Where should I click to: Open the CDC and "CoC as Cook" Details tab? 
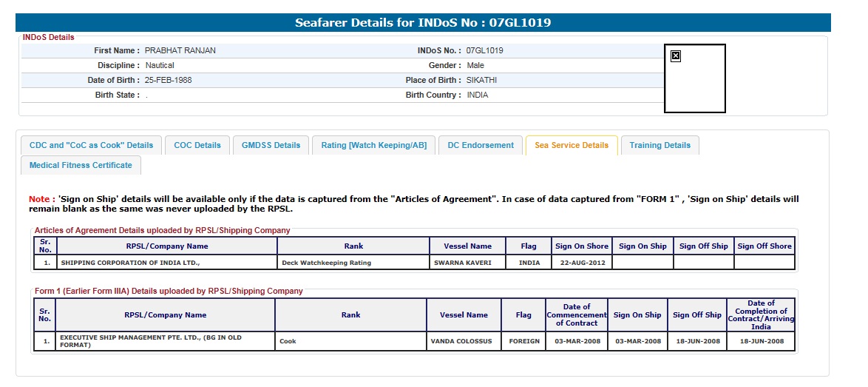coord(91,146)
